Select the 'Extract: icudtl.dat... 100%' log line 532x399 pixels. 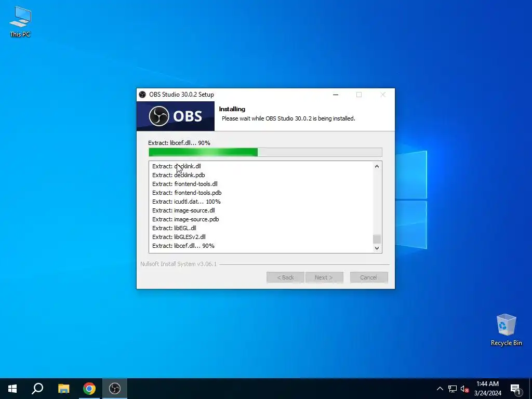pyautogui.click(x=187, y=202)
